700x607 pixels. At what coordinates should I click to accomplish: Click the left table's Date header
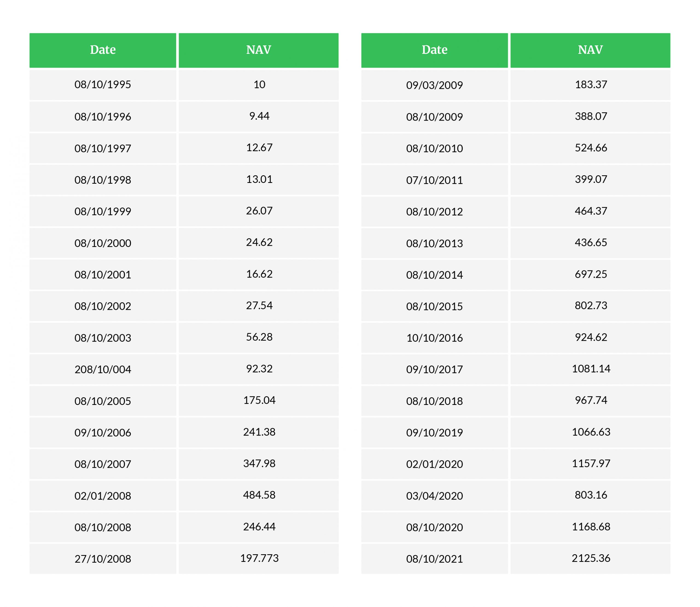[103, 50]
